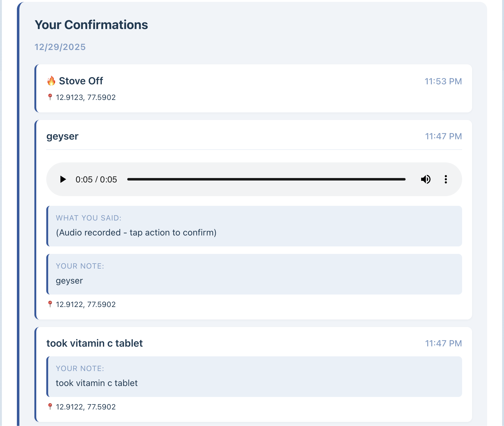This screenshot has height=426, width=504.
Task: Select the geyser confirmation title
Action: 63,136
